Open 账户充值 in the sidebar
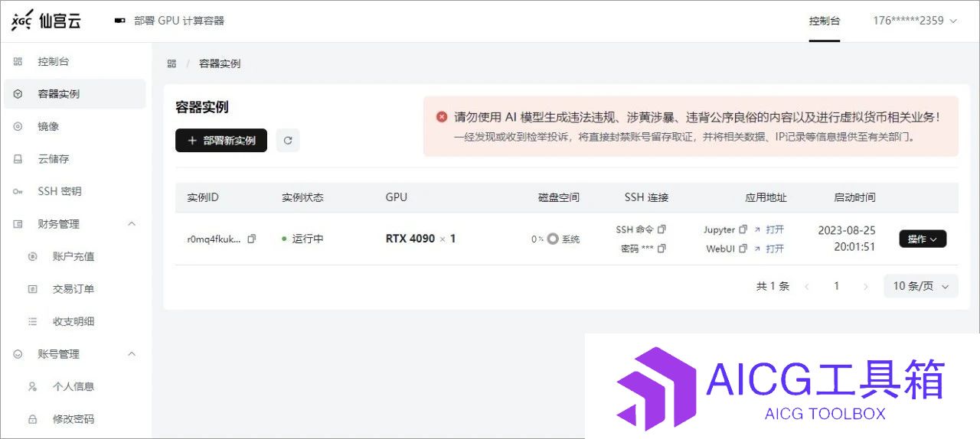 click(x=74, y=257)
